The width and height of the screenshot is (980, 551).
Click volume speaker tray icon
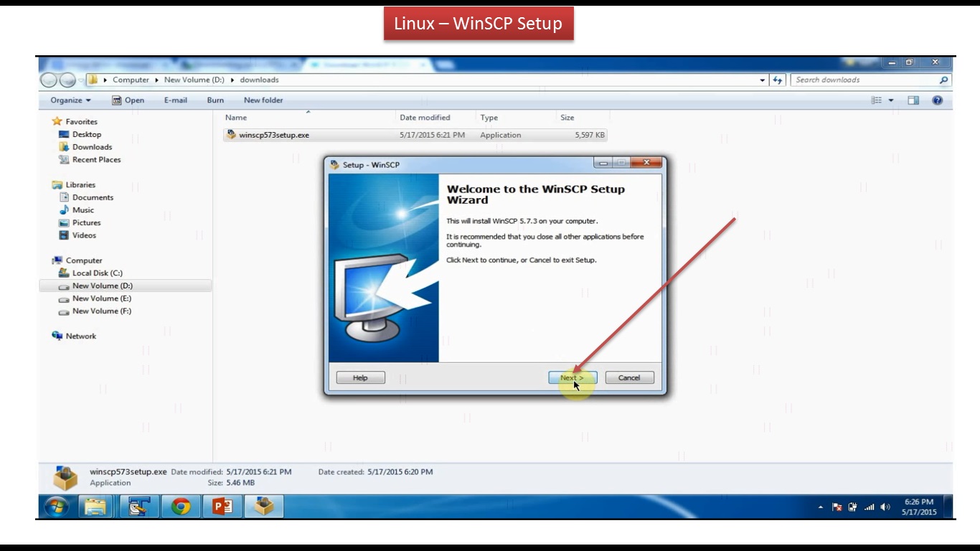coord(885,507)
